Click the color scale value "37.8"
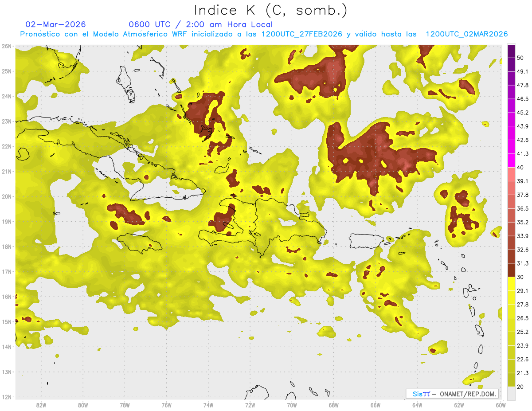 pyautogui.click(x=523, y=195)
